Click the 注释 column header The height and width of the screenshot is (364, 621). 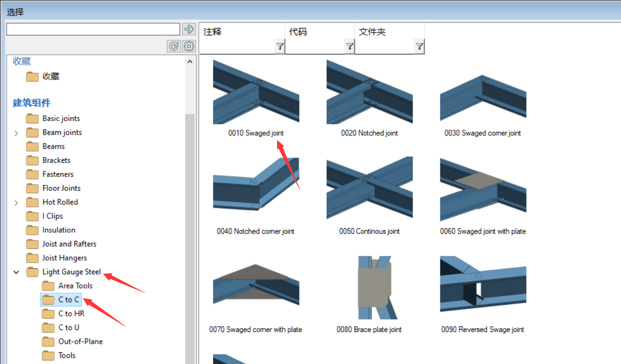pyautogui.click(x=213, y=32)
